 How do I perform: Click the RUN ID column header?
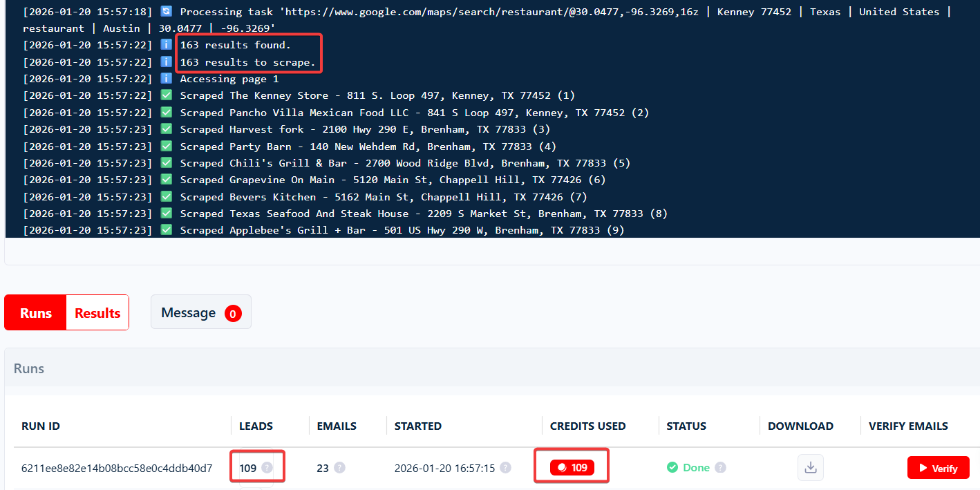(41, 426)
